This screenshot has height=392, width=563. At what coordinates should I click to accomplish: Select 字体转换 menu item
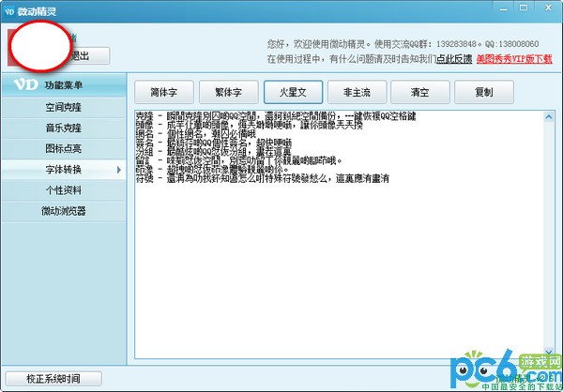pos(64,170)
